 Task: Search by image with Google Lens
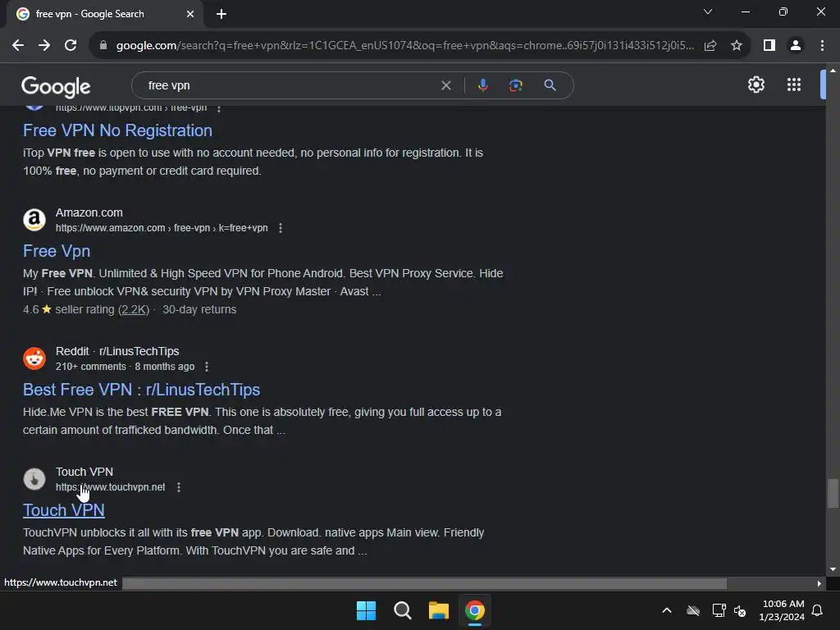tap(515, 85)
